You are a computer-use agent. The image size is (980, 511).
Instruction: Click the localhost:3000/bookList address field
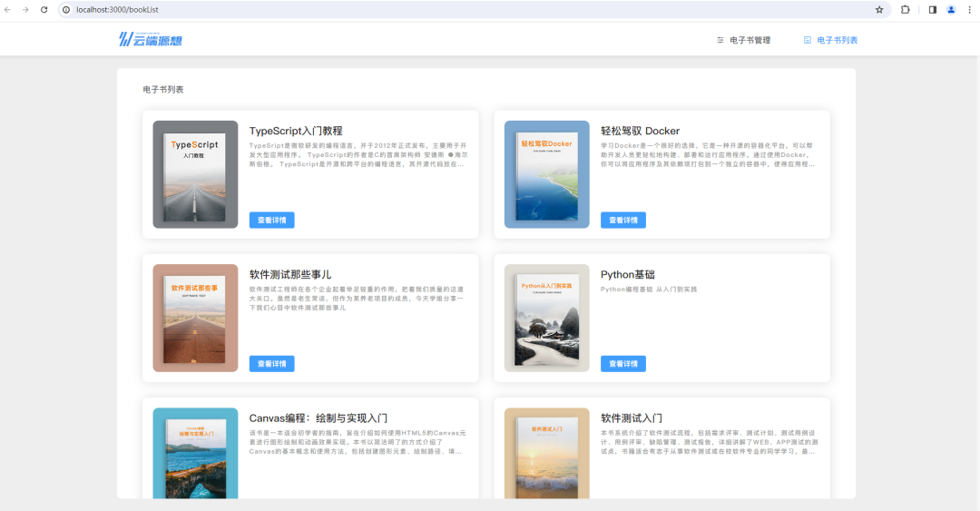pos(472,10)
